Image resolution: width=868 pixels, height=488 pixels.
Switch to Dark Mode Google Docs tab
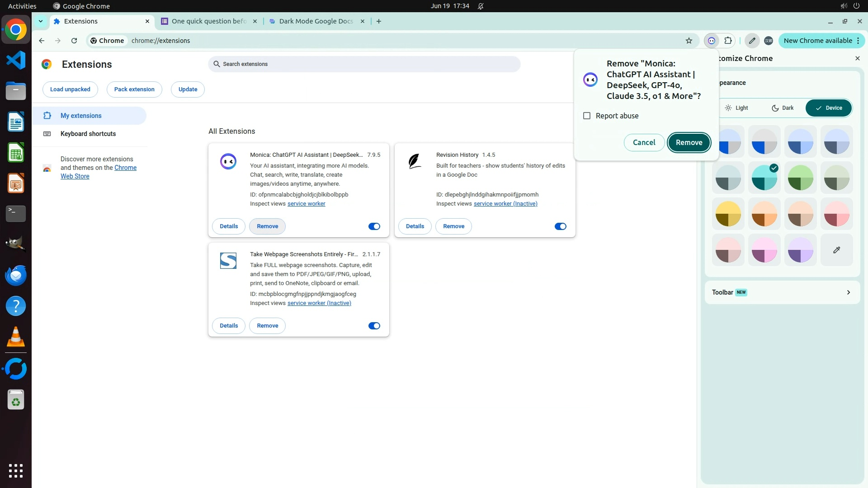[316, 21]
